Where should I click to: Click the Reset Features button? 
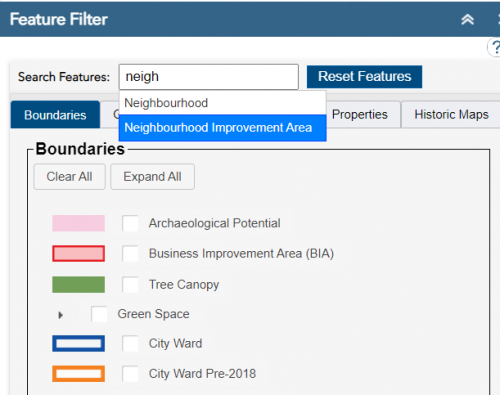[364, 77]
